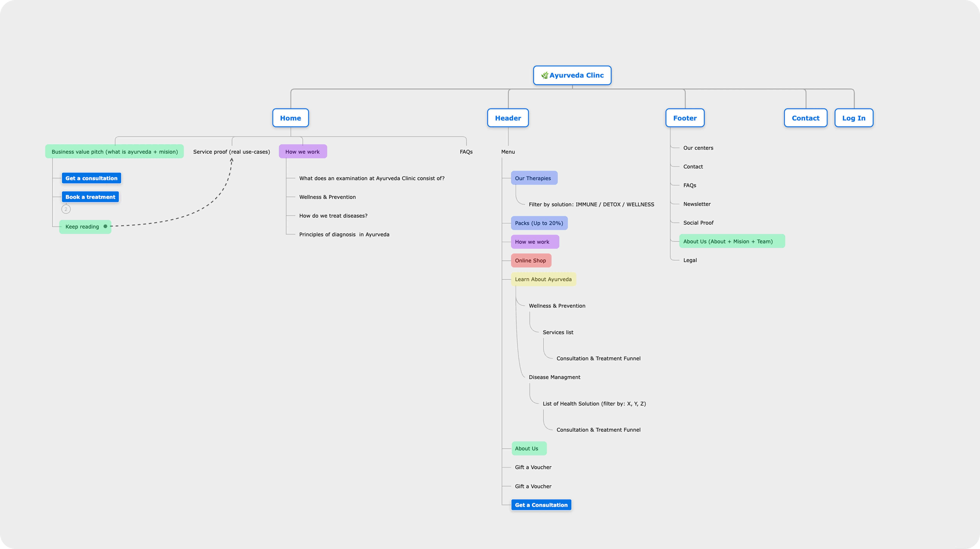Click the Disease Managment node
Image resolution: width=980 pixels, height=549 pixels.
554,377
